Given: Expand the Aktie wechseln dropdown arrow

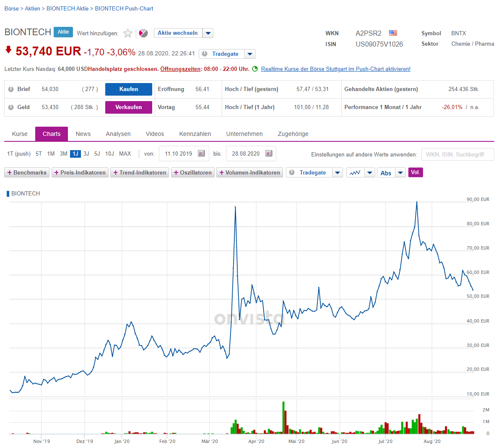Looking at the screenshot, I should 208,33.
